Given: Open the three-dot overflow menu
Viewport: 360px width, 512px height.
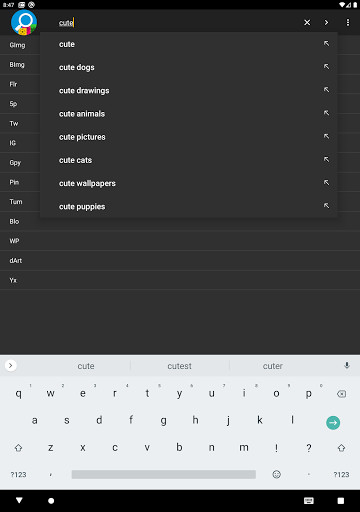Looking at the screenshot, I should pos(348,22).
